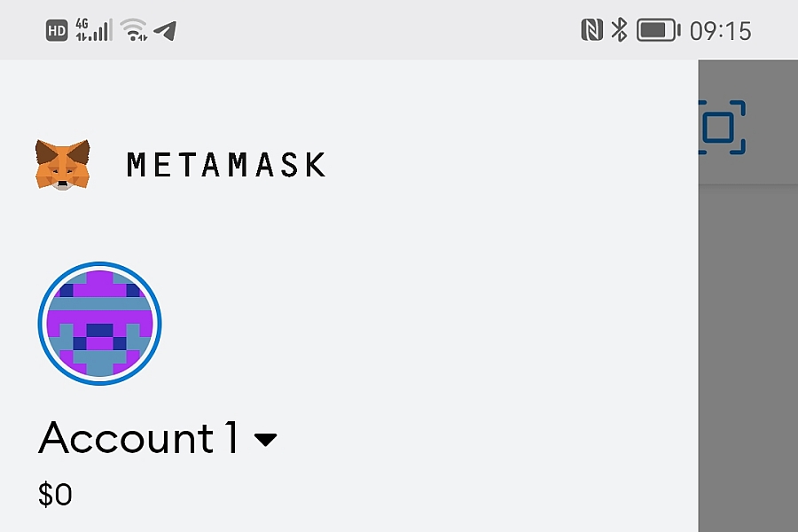This screenshot has width=798, height=532.
Task: Tap the 09:15 clock in status bar
Action: [720, 31]
